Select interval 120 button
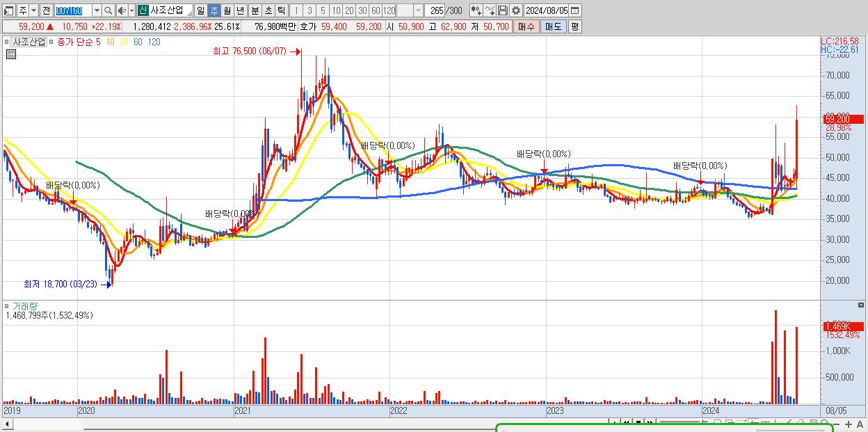This screenshot has height=432, width=868. point(389,10)
